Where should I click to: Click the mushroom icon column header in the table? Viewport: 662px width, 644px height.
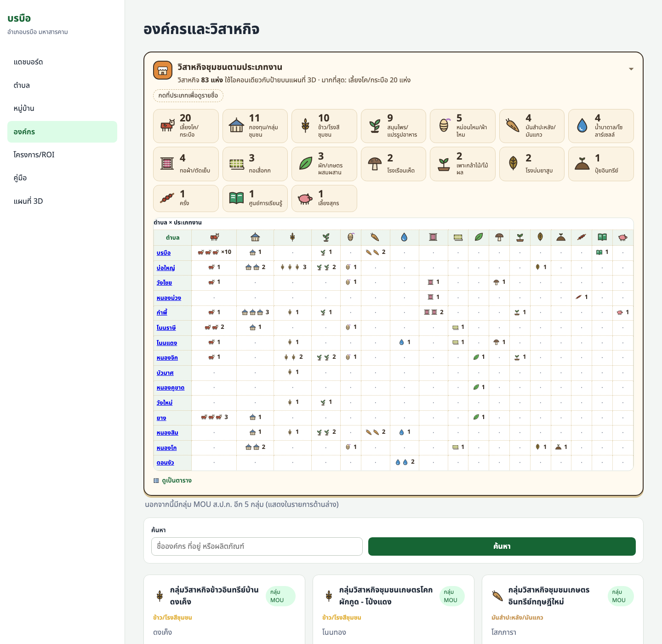tap(499, 237)
